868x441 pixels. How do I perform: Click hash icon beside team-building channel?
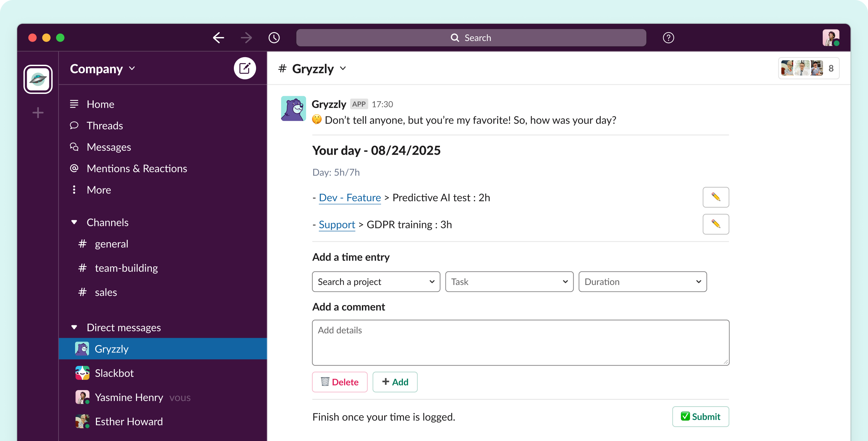coord(82,268)
